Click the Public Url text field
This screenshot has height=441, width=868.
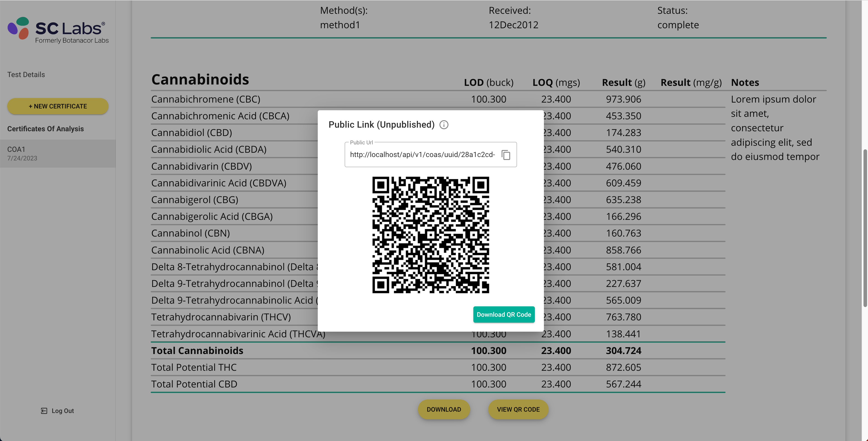[422, 155]
